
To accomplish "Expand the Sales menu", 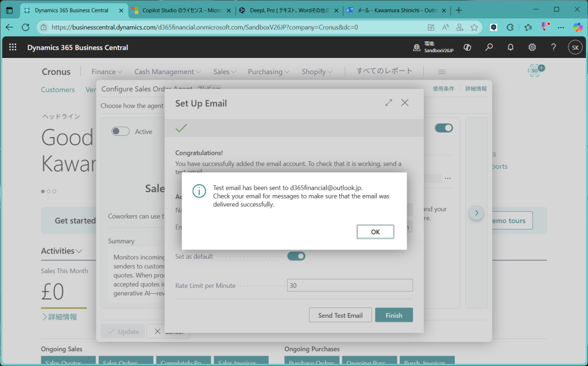I will point(225,72).
